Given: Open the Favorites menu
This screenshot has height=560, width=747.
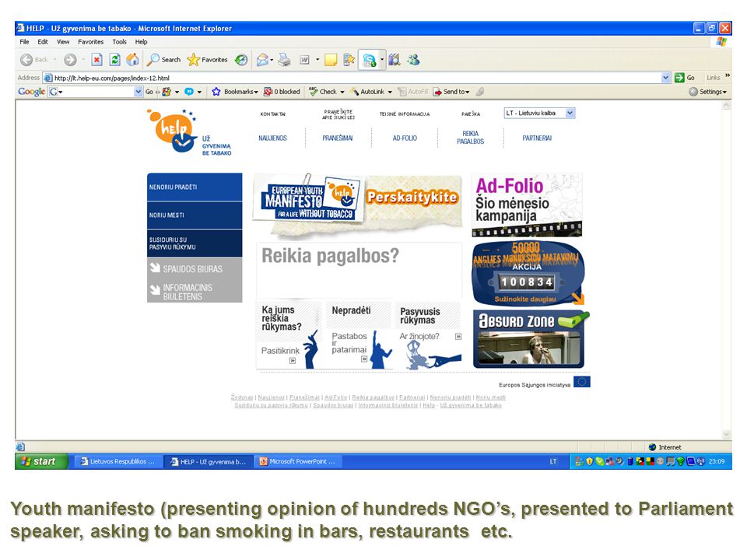Looking at the screenshot, I should tap(90, 42).
